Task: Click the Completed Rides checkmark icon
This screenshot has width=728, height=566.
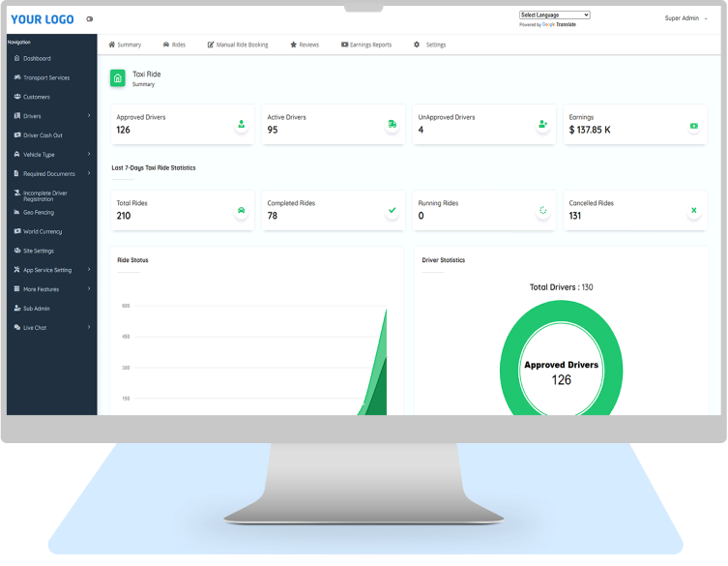Action: 393,211
